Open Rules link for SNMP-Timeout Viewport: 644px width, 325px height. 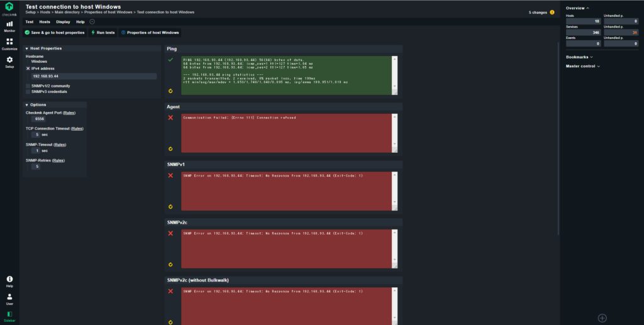60,145
